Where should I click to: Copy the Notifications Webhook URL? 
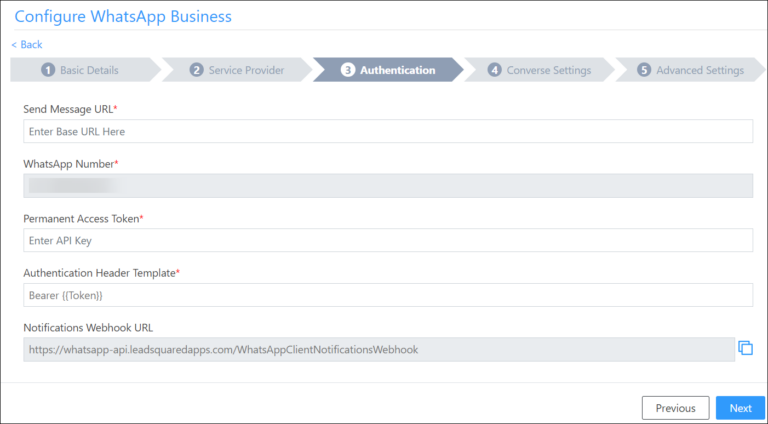coord(745,348)
